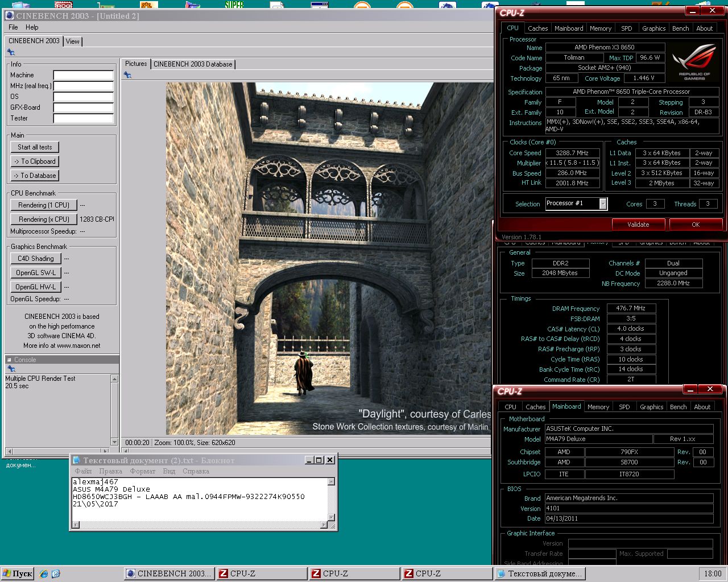The width and height of the screenshot is (728, 582).
Task: Open Mainboard tab in top CPU-Z window
Action: click(x=569, y=28)
